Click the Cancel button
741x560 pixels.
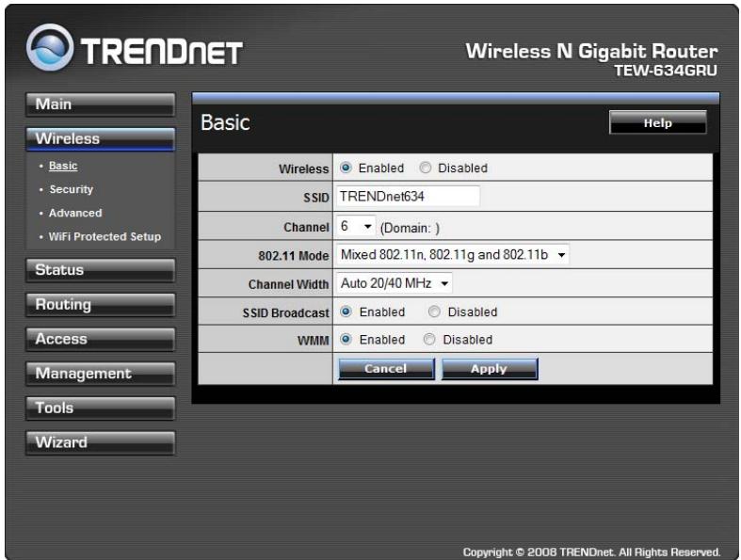pyautogui.click(x=386, y=369)
